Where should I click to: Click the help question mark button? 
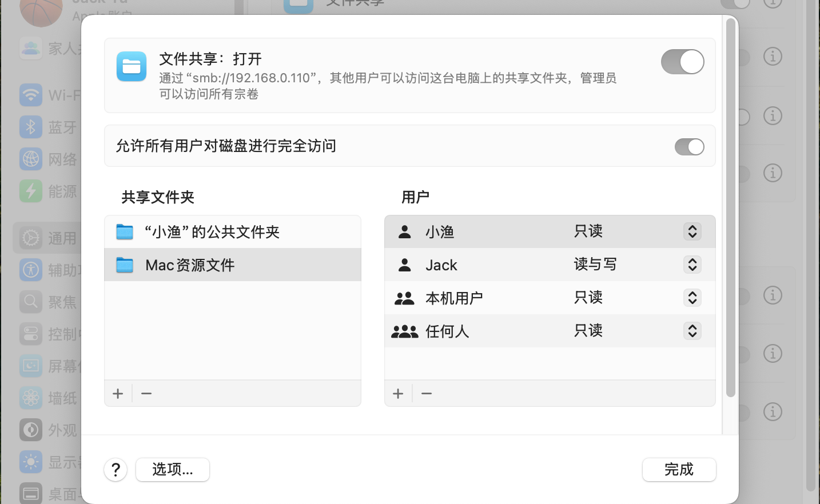pyautogui.click(x=116, y=470)
